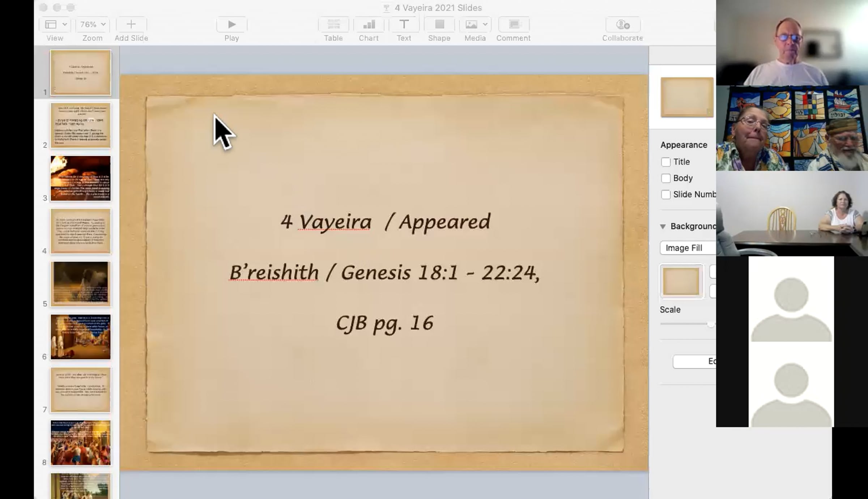Click the background image fill swatch

click(681, 282)
